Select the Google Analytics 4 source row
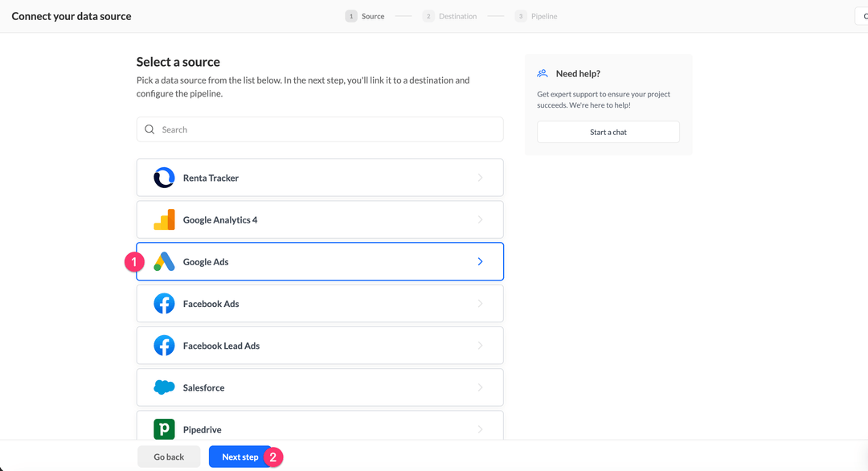 pyautogui.click(x=320, y=219)
